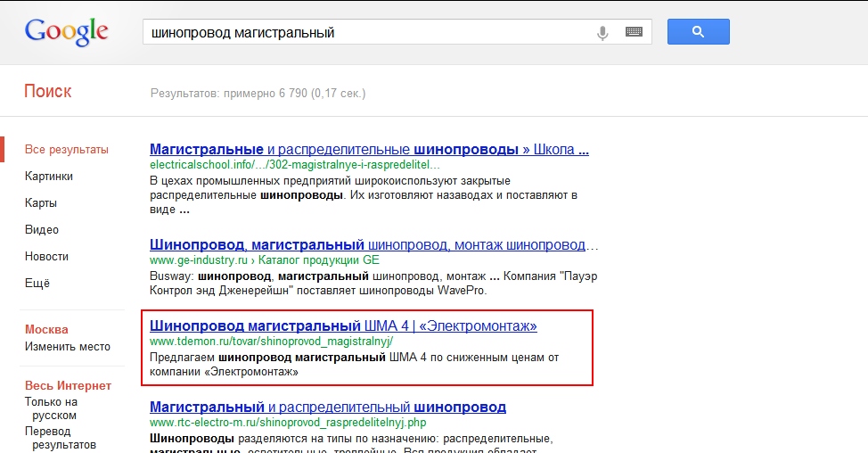Click snippet 'В цехах промышленных предприятий'
Image resolution: width=868 pixels, height=453 pixels.
pos(363,195)
